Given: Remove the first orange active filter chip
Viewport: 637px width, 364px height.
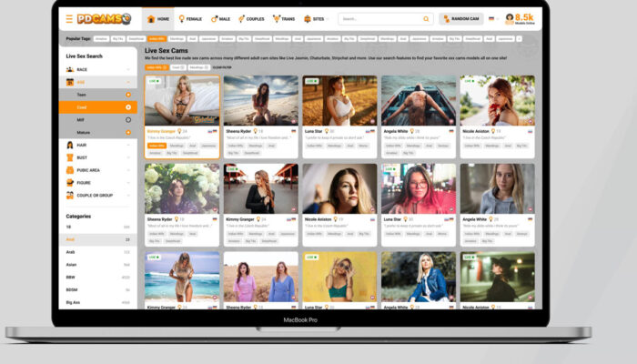Looking at the screenshot, I should pyautogui.click(x=165, y=67).
